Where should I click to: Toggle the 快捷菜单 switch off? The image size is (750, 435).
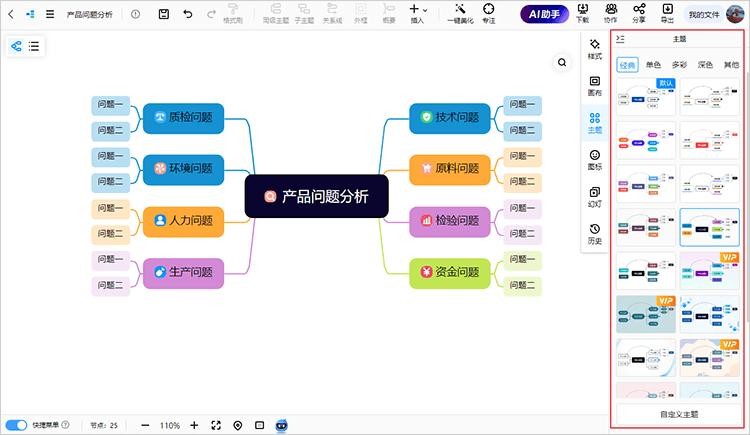click(17, 425)
